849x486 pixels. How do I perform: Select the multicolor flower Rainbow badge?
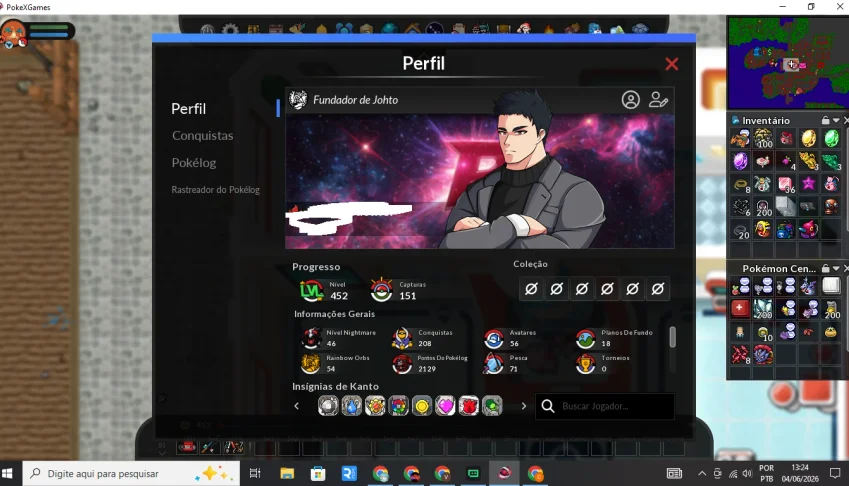(x=399, y=406)
